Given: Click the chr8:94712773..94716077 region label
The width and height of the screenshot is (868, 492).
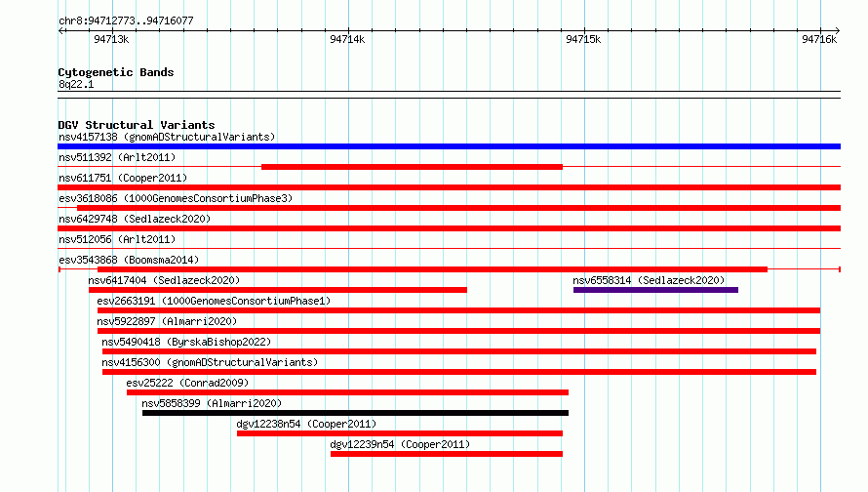Looking at the screenshot, I should (126, 20).
